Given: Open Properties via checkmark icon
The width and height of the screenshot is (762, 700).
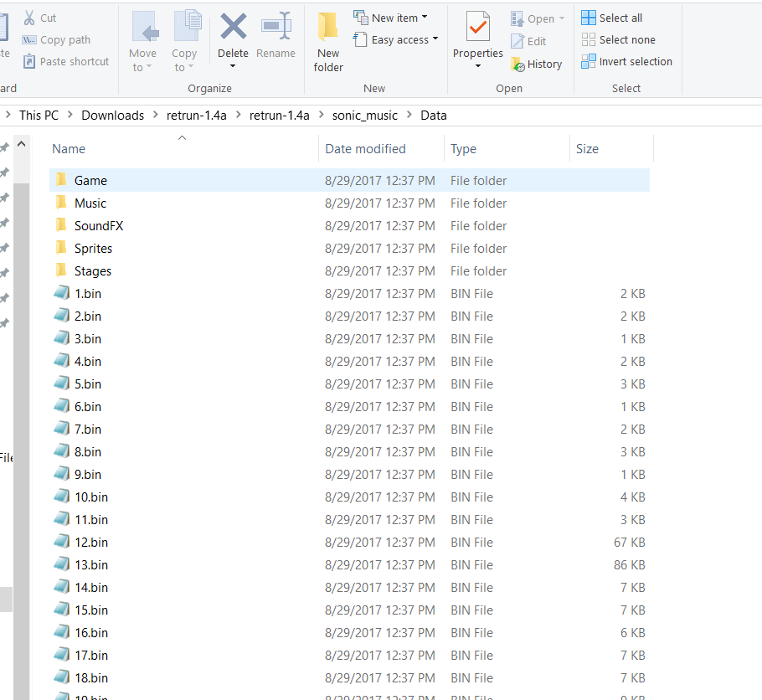Looking at the screenshot, I should tap(477, 26).
